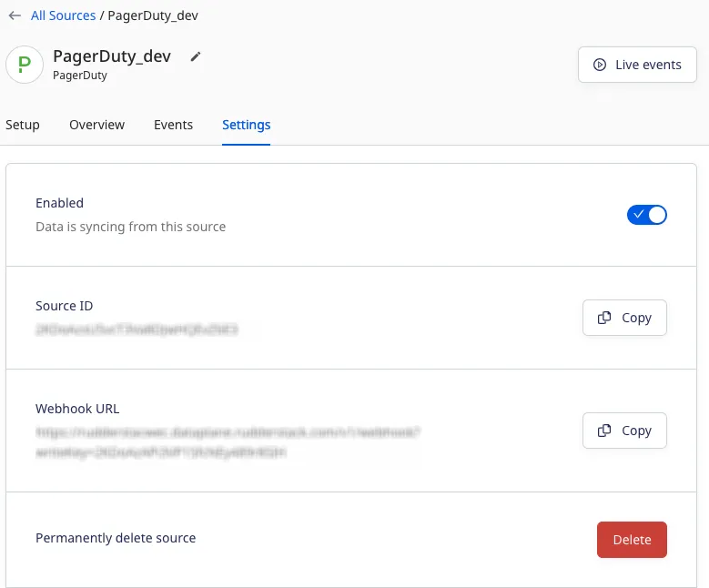
Task: Click the 'Source ID' label
Action: [65, 306]
